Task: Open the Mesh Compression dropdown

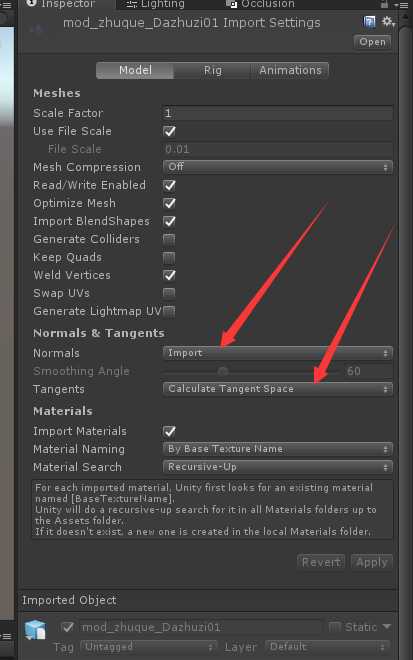Action: point(278,167)
